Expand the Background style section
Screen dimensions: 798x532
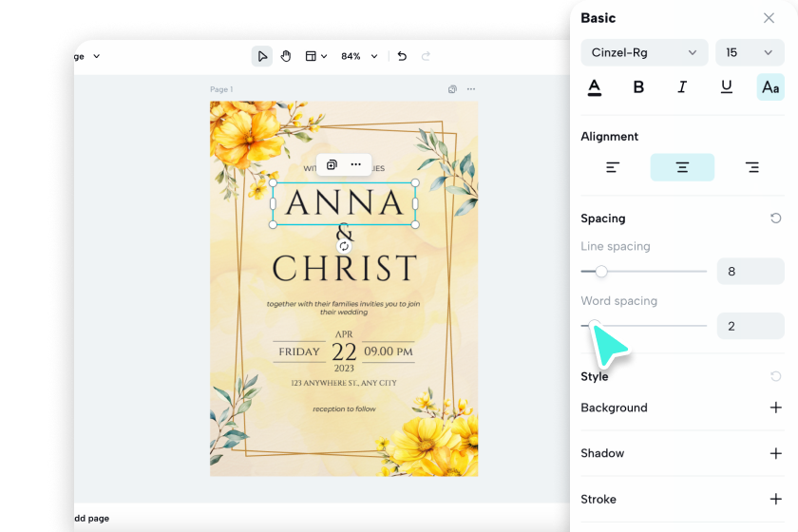(x=775, y=408)
